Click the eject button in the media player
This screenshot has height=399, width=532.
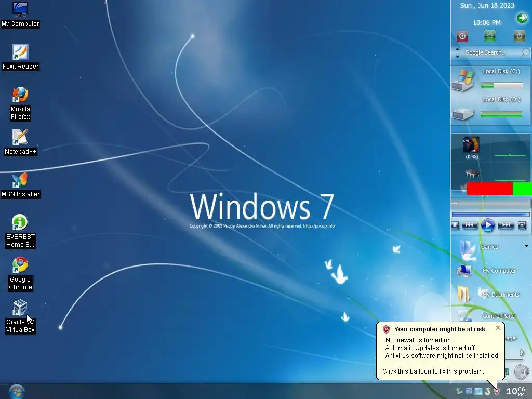pos(522,225)
